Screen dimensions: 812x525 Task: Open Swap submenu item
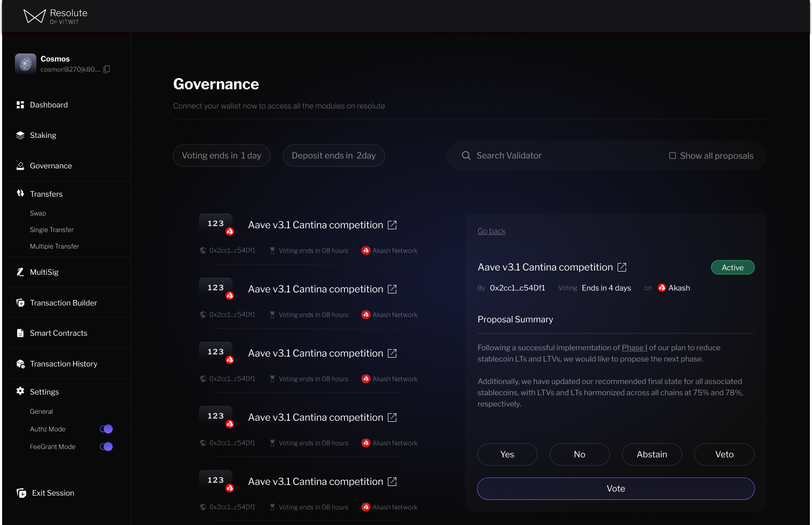tap(38, 213)
